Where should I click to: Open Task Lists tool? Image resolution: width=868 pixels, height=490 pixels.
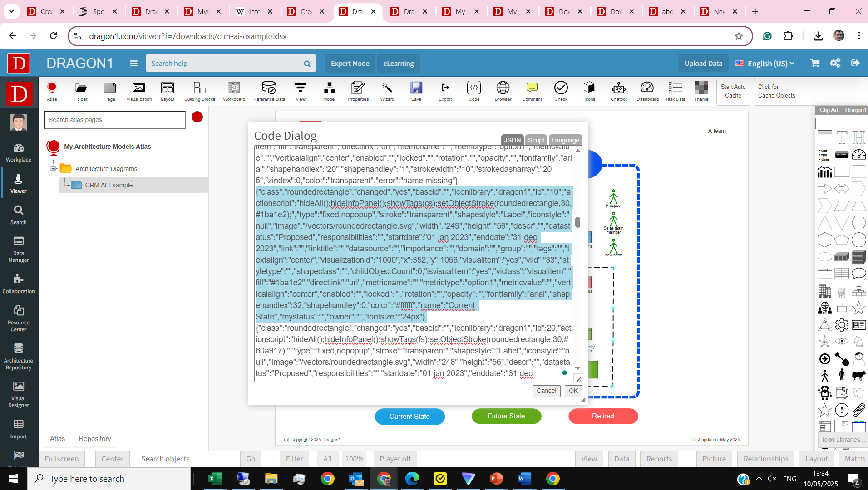pos(675,91)
